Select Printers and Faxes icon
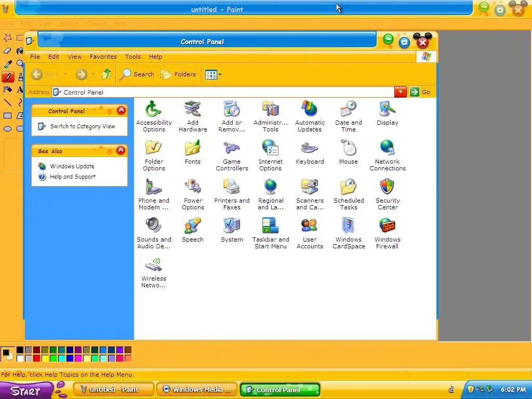This screenshot has height=399, width=532. click(x=232, y=194)
